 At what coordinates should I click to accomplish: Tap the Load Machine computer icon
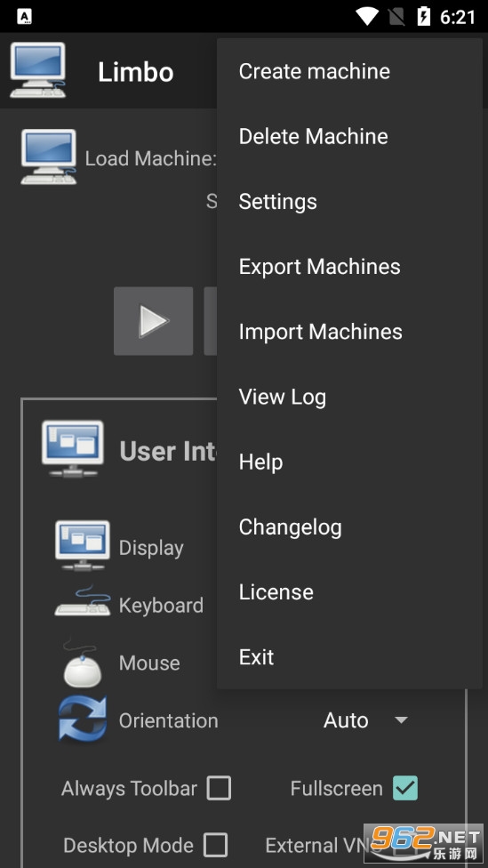coord(49,157)
